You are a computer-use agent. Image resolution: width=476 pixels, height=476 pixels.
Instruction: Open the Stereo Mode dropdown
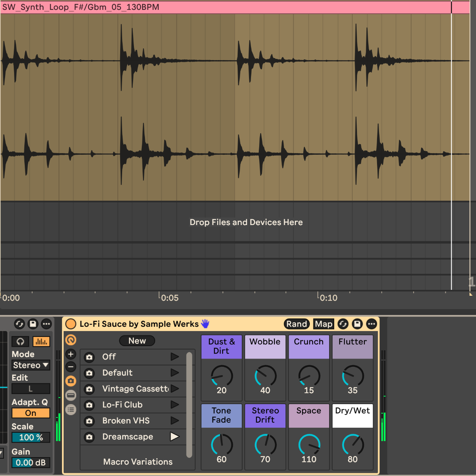point(31,365)
